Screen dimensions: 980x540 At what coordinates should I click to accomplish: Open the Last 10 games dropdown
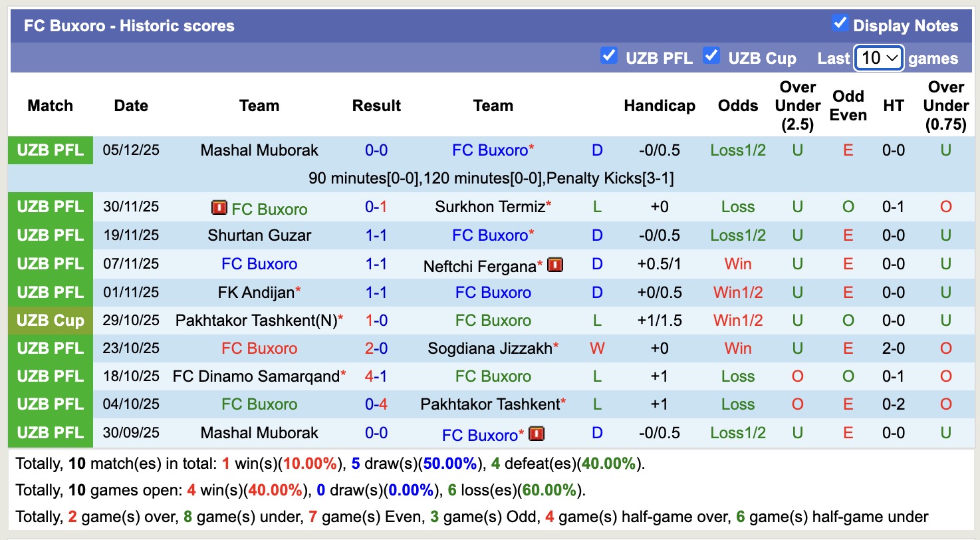pyautogui.click(x=878, y=58)
